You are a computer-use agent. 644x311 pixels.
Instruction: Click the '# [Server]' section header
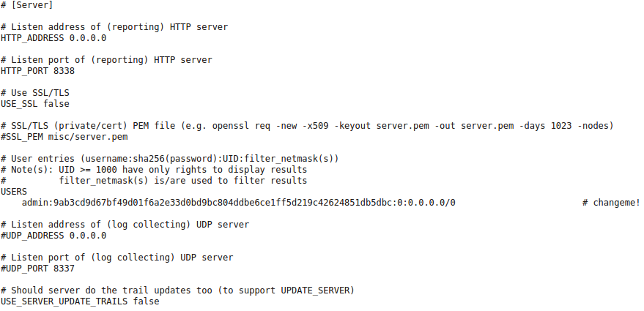pos(26,5)
